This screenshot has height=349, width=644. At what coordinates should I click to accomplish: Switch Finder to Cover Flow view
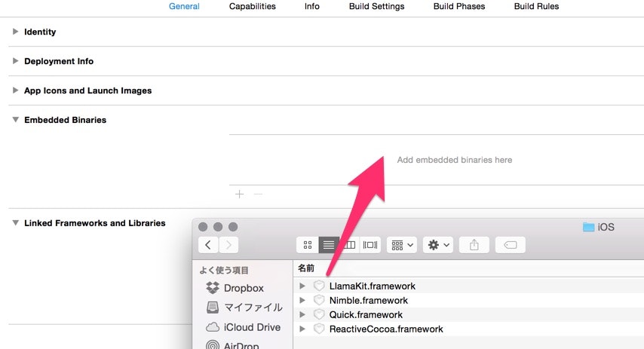click(x=370, y=245)
